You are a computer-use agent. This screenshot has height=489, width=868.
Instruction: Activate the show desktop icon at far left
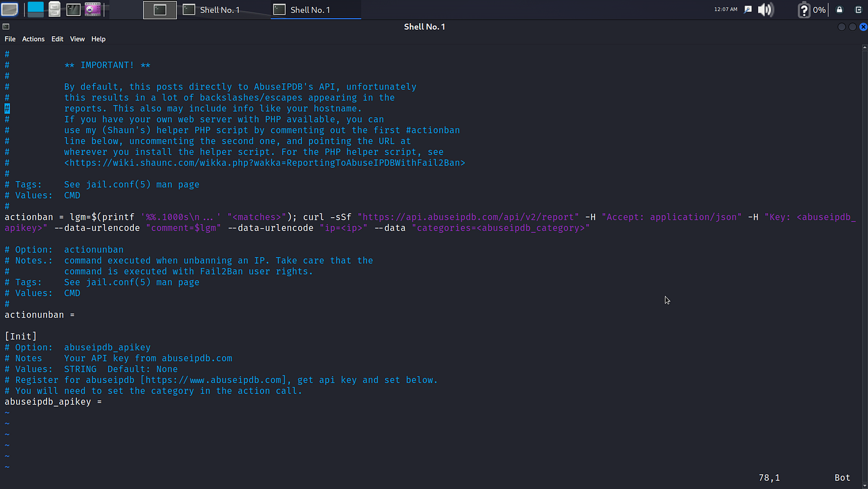point(9,9)
